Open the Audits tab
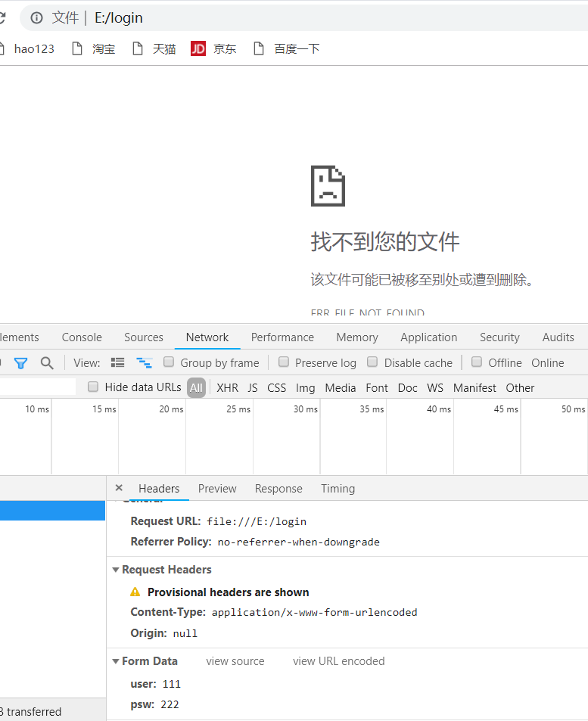588x721 pixels. click(x=558, y=337)
